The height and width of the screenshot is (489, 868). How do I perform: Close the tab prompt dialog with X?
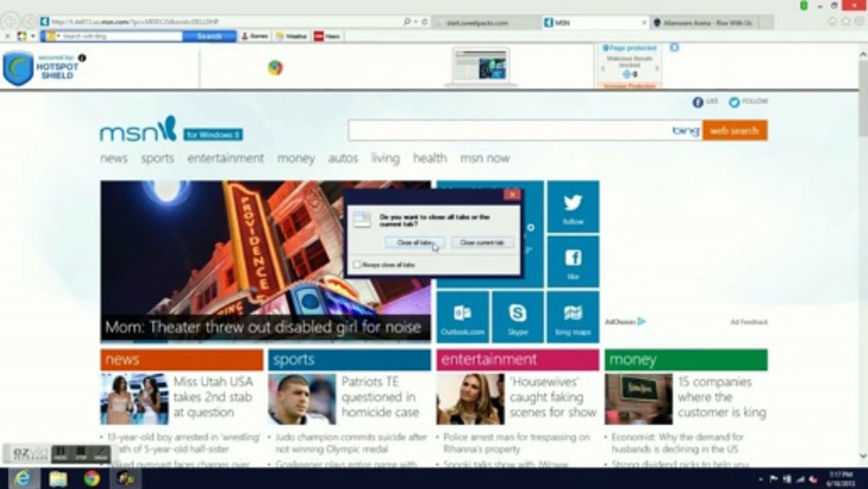(512, 195)
